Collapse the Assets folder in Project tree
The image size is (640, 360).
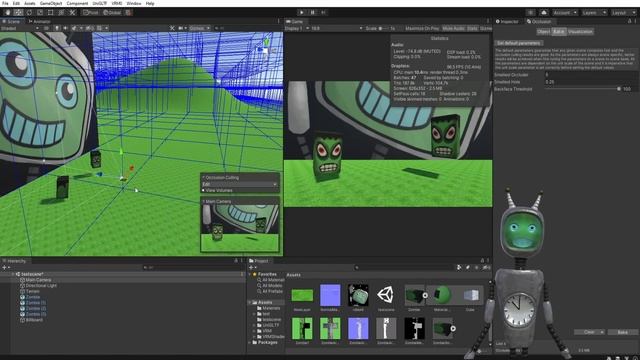tap(250, 302)
